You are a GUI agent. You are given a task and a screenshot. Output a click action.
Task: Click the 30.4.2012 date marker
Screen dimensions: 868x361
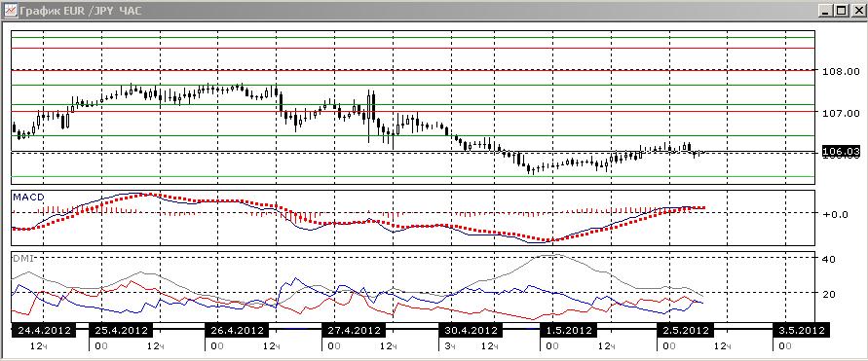point(470,330)
